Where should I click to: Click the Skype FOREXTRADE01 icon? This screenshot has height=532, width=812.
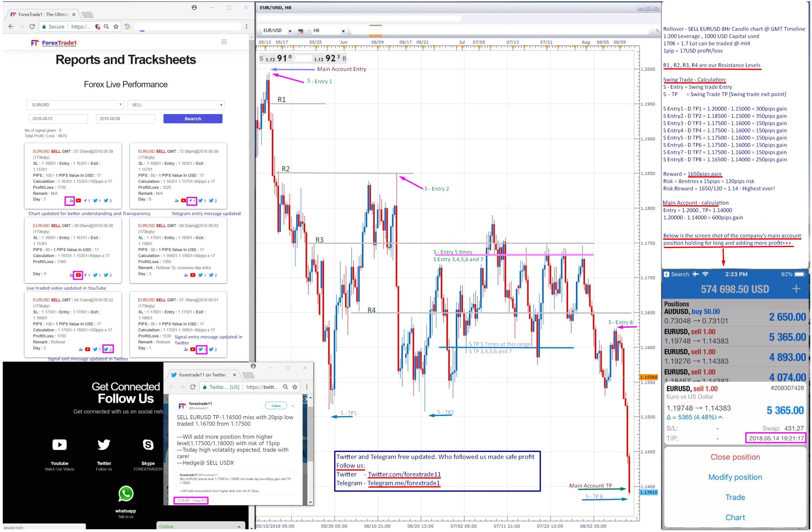click(x=148, y=445)
